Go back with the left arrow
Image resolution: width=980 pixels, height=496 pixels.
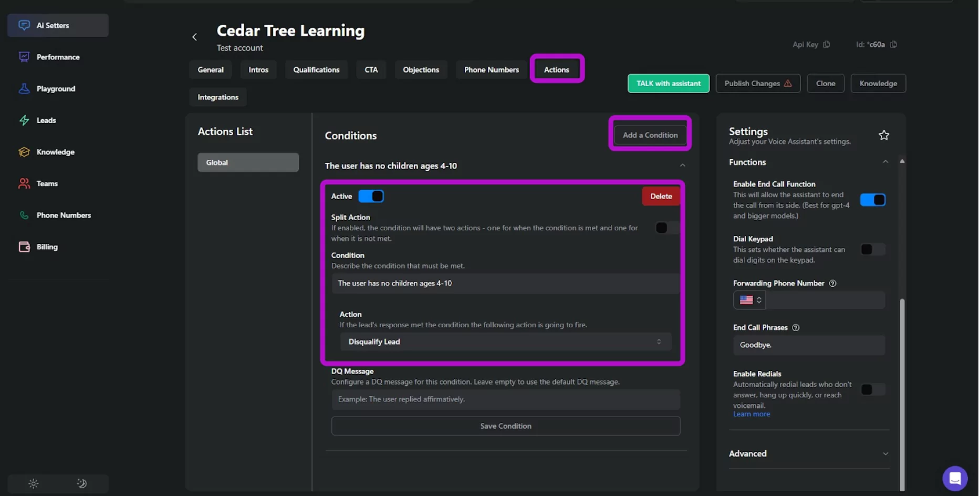coord(195,37)
